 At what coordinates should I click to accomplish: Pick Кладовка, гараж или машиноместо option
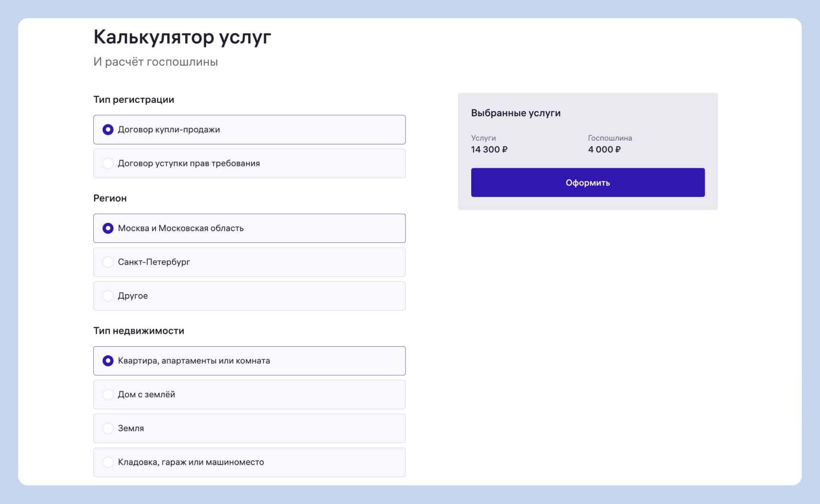[x=108, y=462]
